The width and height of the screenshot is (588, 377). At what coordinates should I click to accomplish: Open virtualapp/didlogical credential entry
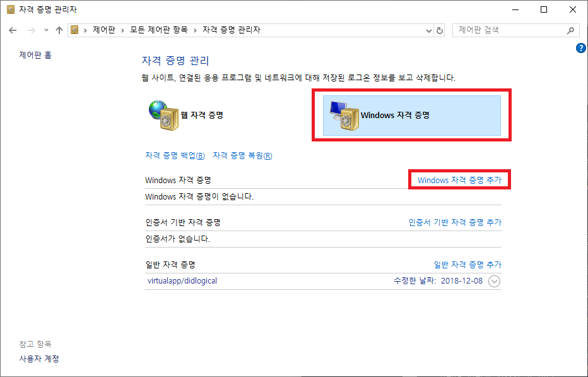(182, 281)
